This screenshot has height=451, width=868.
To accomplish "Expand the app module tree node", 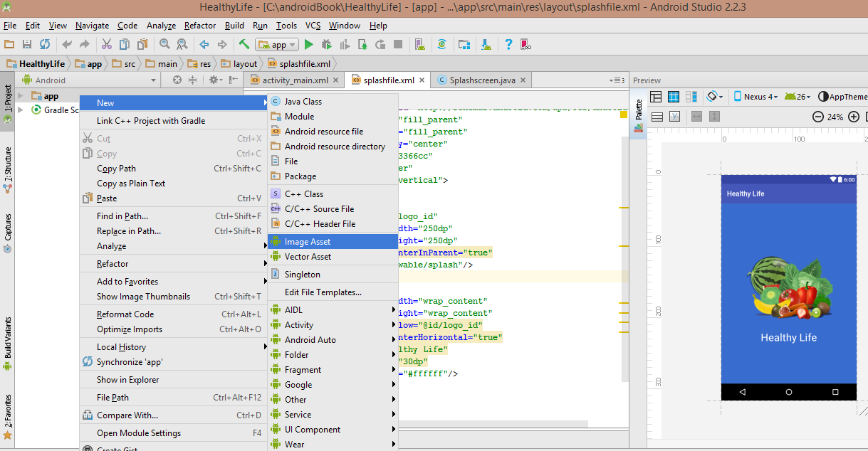I will click(x=21, y=96).
